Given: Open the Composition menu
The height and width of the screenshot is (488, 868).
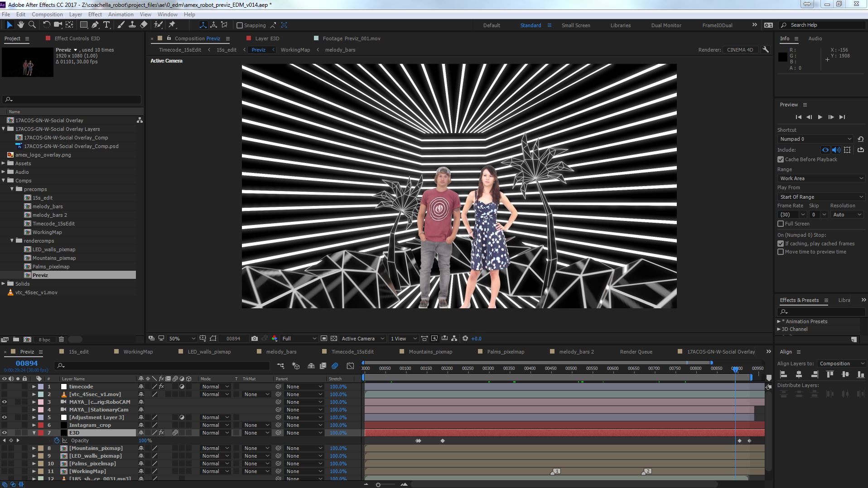Looking at the screenshot, I should pyautogui.click(x=47, y=14).
